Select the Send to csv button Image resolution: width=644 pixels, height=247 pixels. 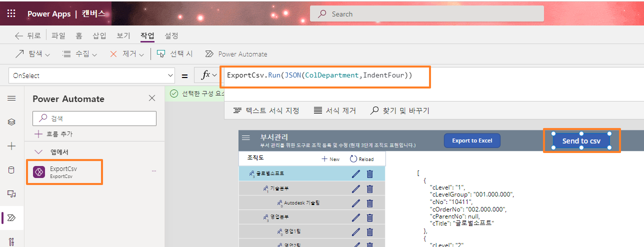581,141
